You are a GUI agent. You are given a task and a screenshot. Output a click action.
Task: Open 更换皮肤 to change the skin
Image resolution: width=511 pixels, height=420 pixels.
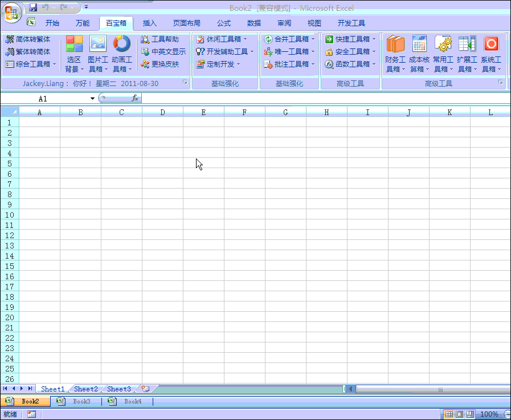tap(161, 64)
